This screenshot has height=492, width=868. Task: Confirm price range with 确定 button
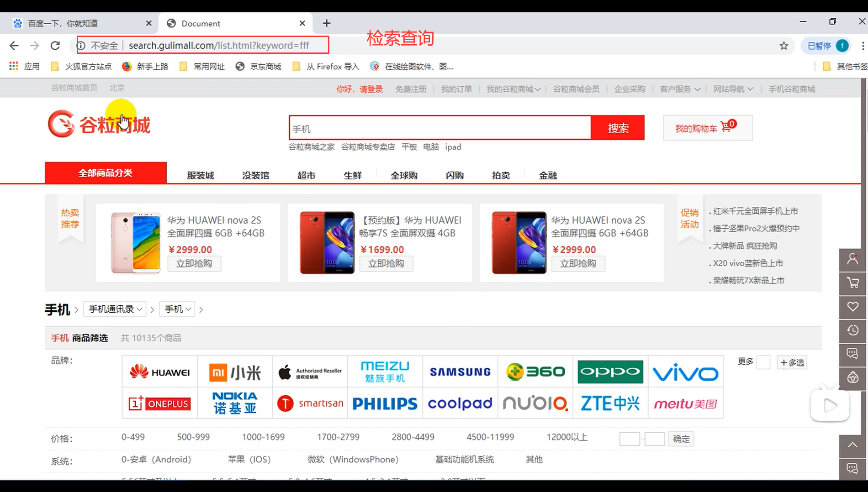[681, 439]
